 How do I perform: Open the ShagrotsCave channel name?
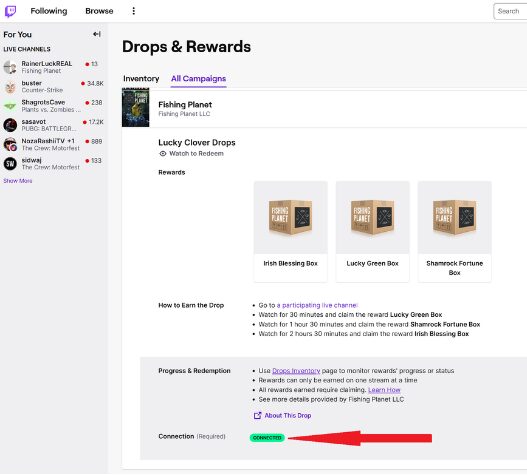click(43, 102)
